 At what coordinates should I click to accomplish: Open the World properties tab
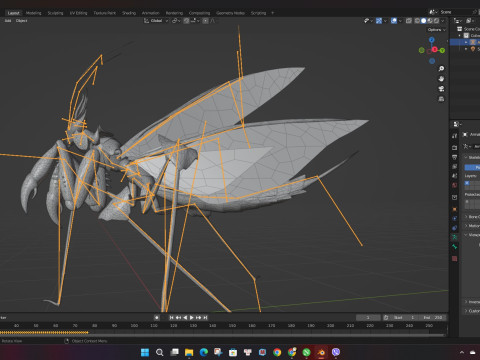point(454,185)
